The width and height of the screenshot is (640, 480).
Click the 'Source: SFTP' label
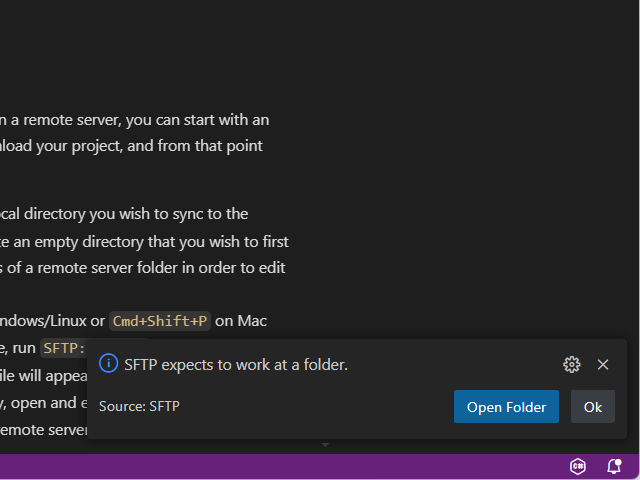click(x=139, y=406)
